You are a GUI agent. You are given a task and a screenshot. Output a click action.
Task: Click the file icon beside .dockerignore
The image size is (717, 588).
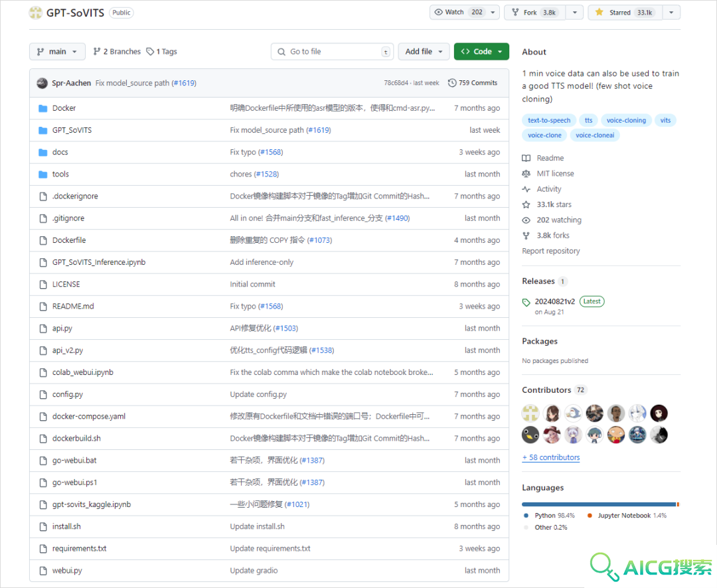click(x=43, y=196)
